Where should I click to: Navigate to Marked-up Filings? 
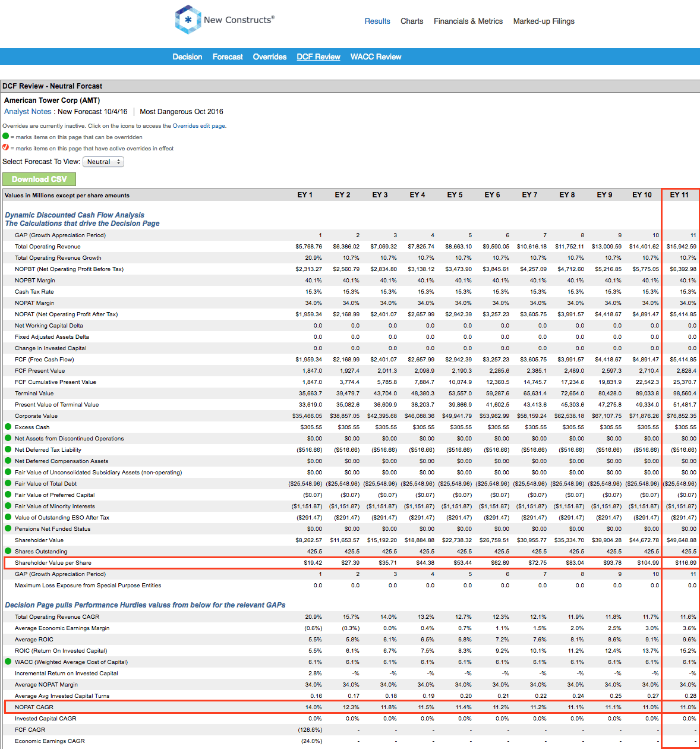click(544, 21)
